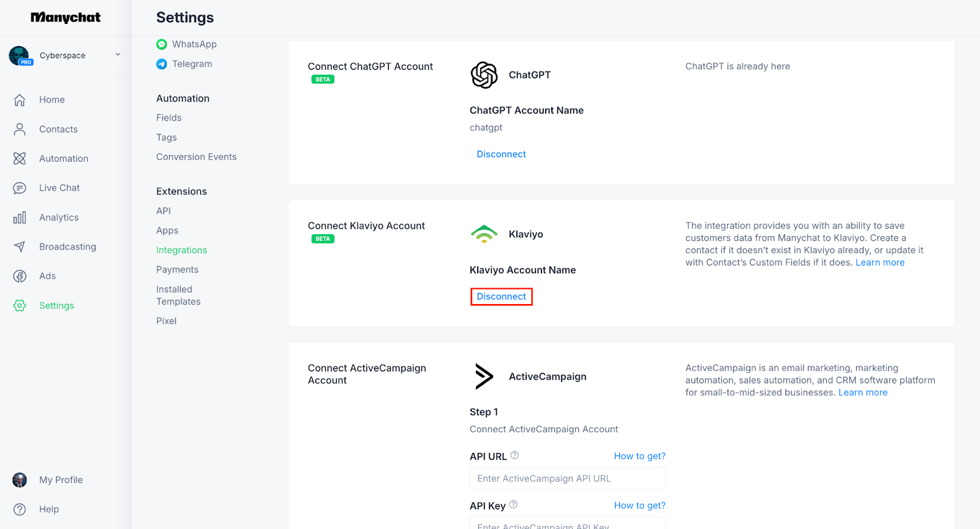Open the Telegram channel settings
Screen dimensions: 980x529
tap(192, 64)
